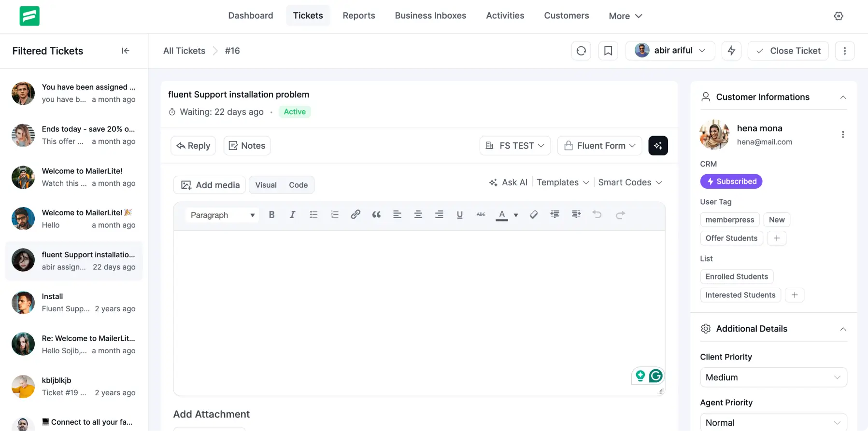
Task: Open ticket three-dot options menu
Action: 844,51
